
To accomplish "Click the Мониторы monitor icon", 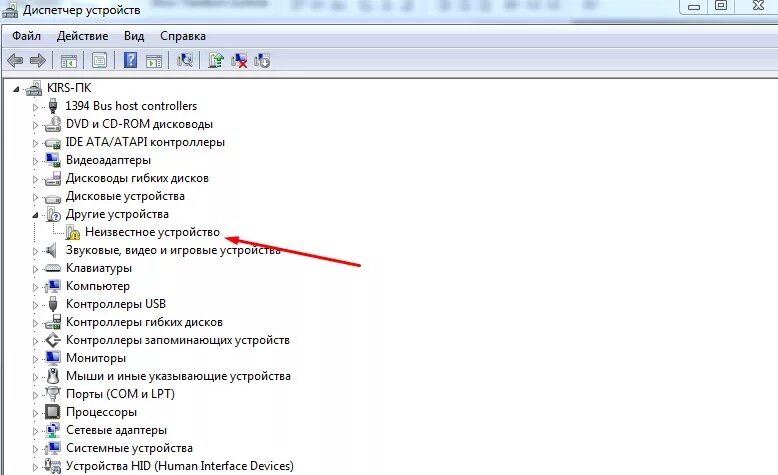I will (x=53, y=358).
